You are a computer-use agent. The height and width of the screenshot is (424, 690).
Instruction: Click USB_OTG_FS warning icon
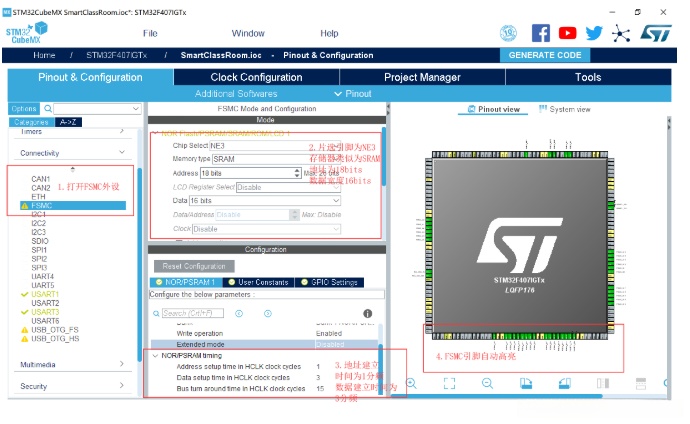25,330
